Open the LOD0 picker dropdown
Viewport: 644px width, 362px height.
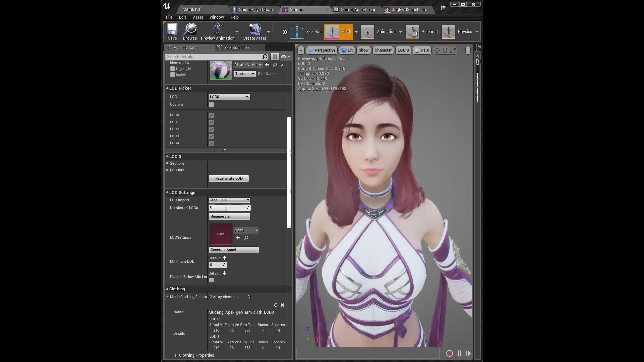click(x=229, y=97)
